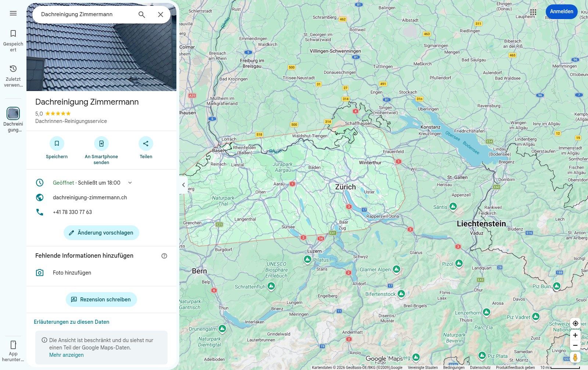Click the Bedingungen footer link

[x=454, y=367]
